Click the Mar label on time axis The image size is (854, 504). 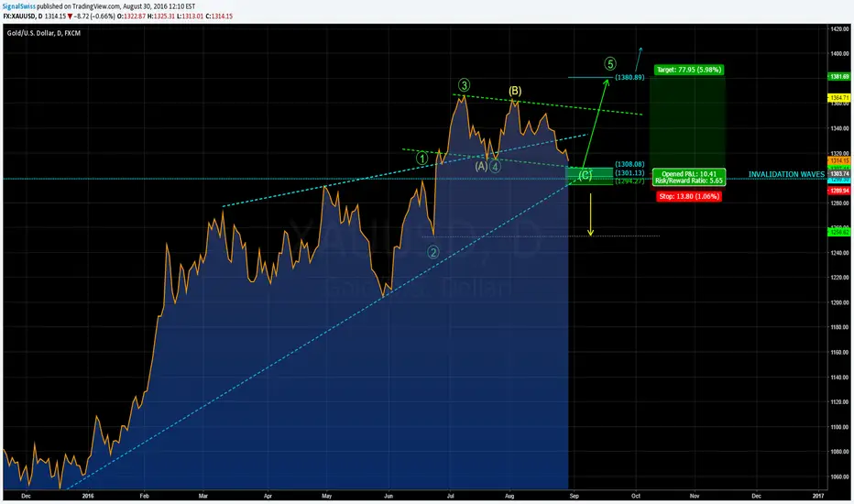pos(203,496)
